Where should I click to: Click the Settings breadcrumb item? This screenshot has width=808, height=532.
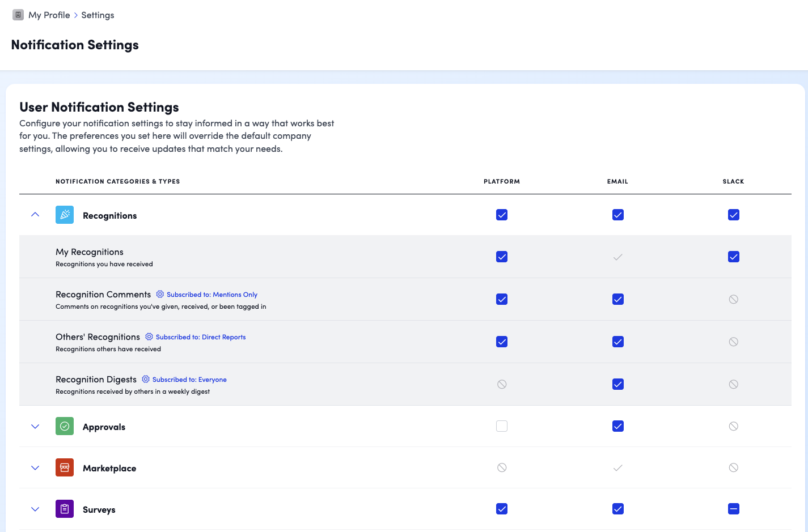pos(98,15)
